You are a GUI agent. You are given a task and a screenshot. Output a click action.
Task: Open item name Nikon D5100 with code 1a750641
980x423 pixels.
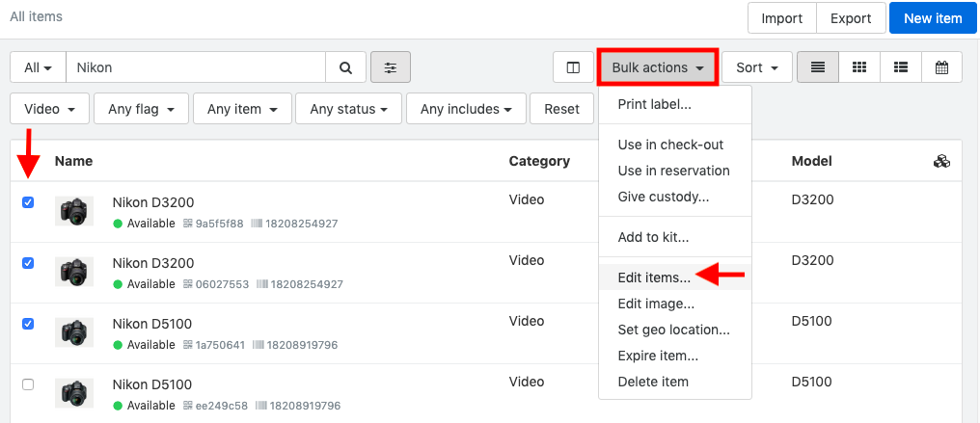(151, 324)
